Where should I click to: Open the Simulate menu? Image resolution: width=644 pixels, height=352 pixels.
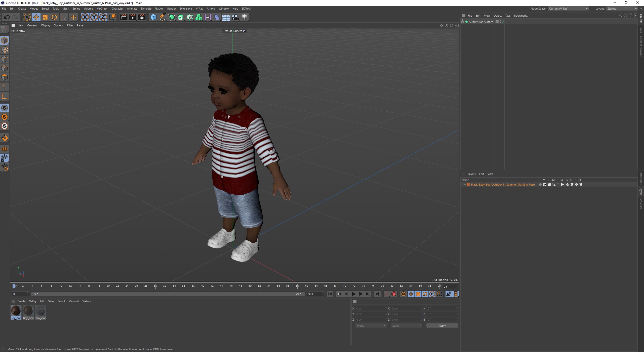(x=146, y=9)
